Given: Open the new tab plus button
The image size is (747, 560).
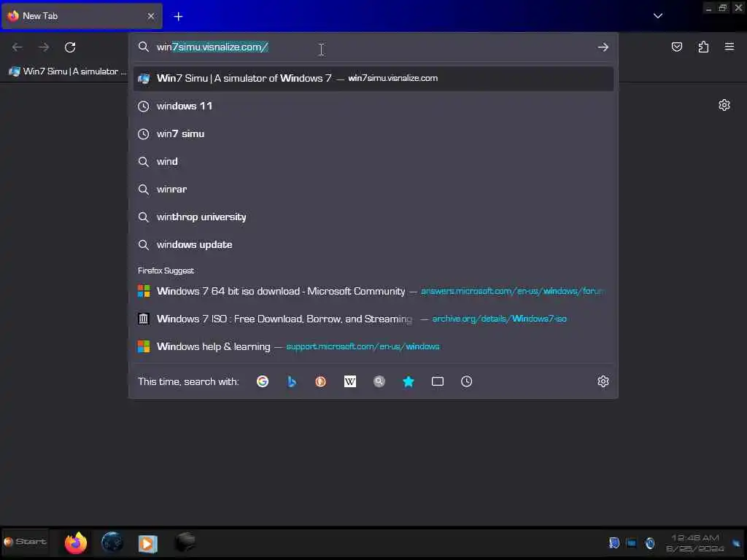Looking at the screenshot, I should pos(178,16).
